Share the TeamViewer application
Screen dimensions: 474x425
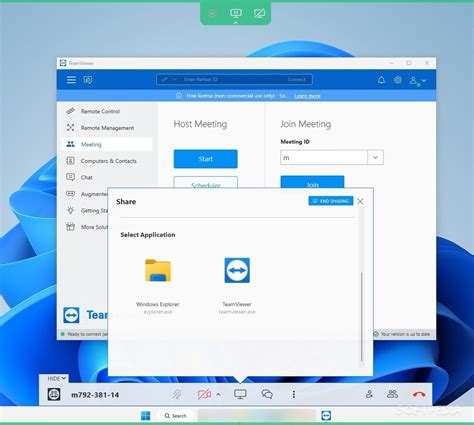237,286
